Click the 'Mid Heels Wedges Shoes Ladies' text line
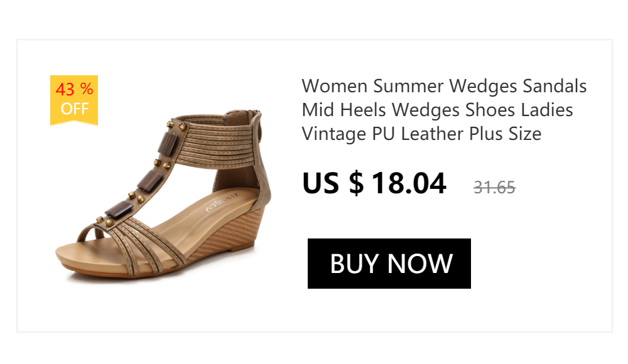Screen dimensions: 628x364 [x=437, y=110]
